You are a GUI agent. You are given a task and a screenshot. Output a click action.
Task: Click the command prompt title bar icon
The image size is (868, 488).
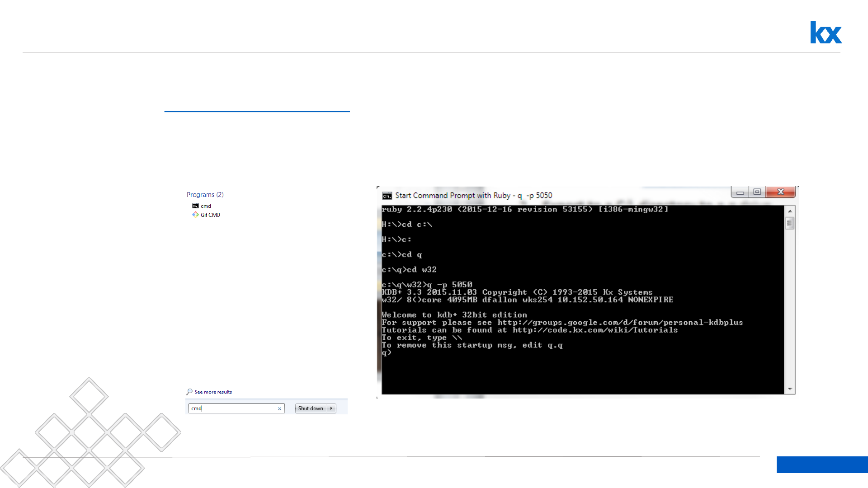387,196
